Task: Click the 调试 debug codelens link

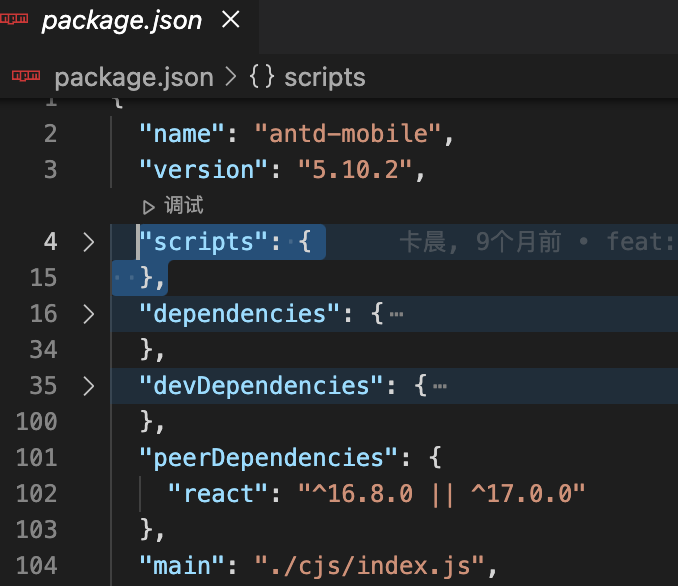Action: pos(183,206)
